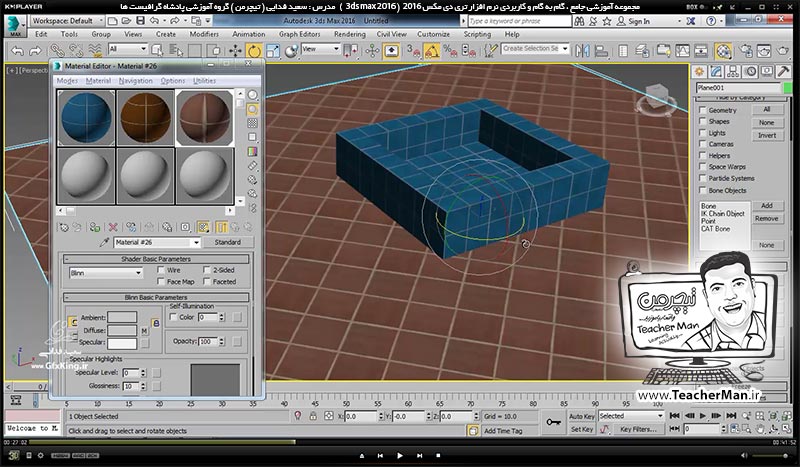The image size is (800, 467).
Task: Click Reset Map/Mtl red X icon
Action: (x=113, y=227)
